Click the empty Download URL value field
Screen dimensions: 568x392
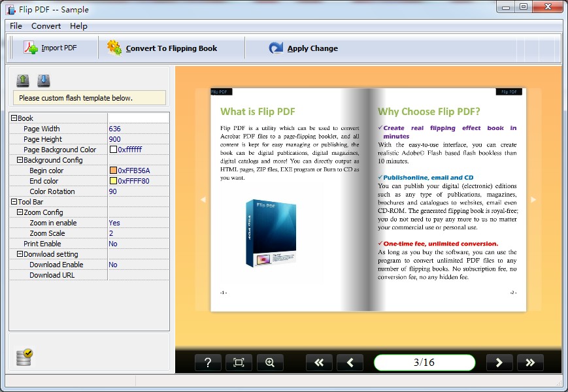coord(139,275)
